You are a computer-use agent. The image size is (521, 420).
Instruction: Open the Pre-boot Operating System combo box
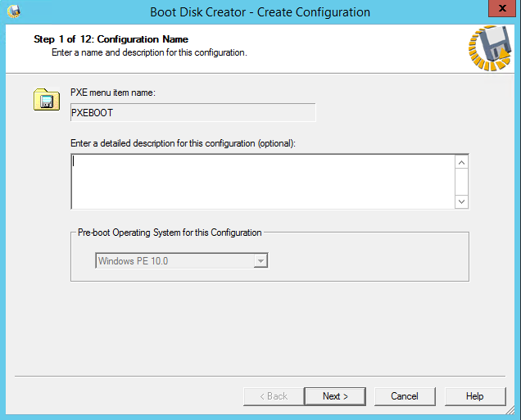[x=181, y=261]
